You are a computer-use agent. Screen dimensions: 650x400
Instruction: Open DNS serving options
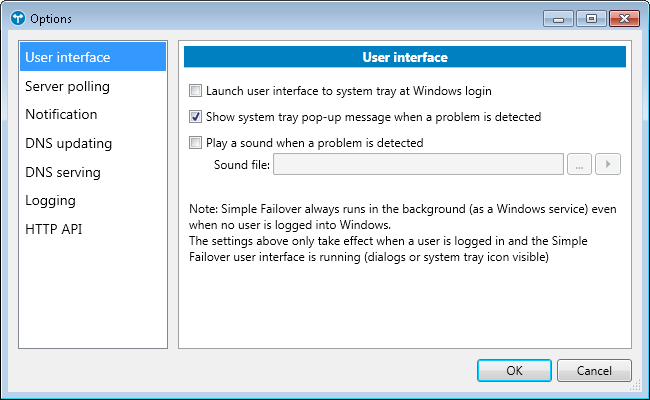[64, 172]
